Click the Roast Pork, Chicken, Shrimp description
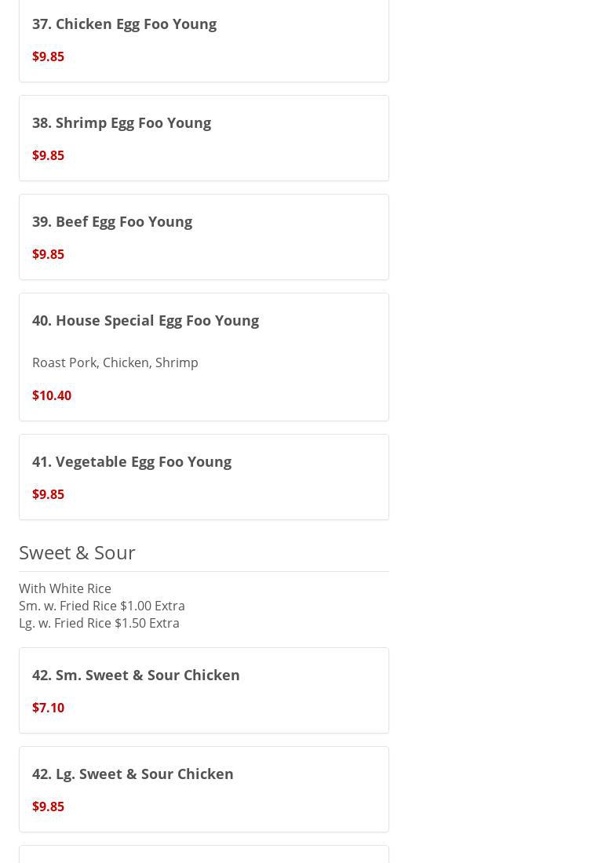This screenshot has height=863, width=616. coord(115,362)
